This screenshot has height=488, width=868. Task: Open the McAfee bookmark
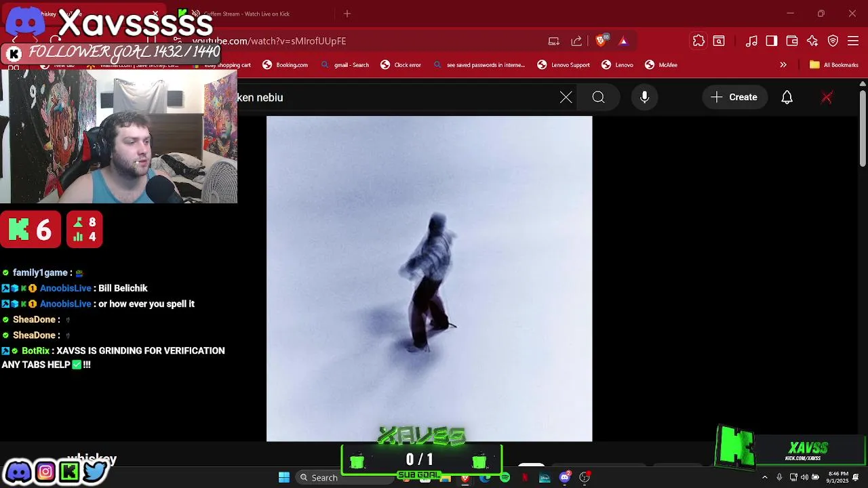[661, 65]
